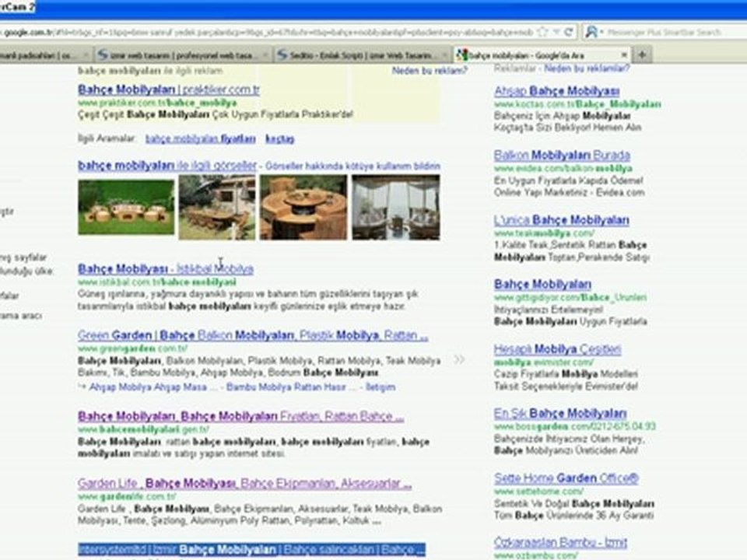The image size is (747, 560).
Task: Switch to the leftmost padişahları tab
Action: (45, 55)
